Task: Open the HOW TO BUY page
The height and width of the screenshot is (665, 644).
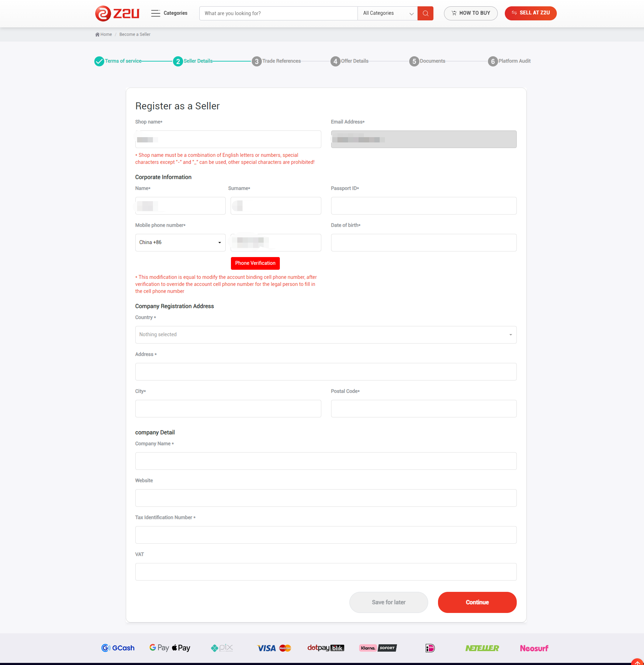Action: pyautogui.click(x=470, y=13)
